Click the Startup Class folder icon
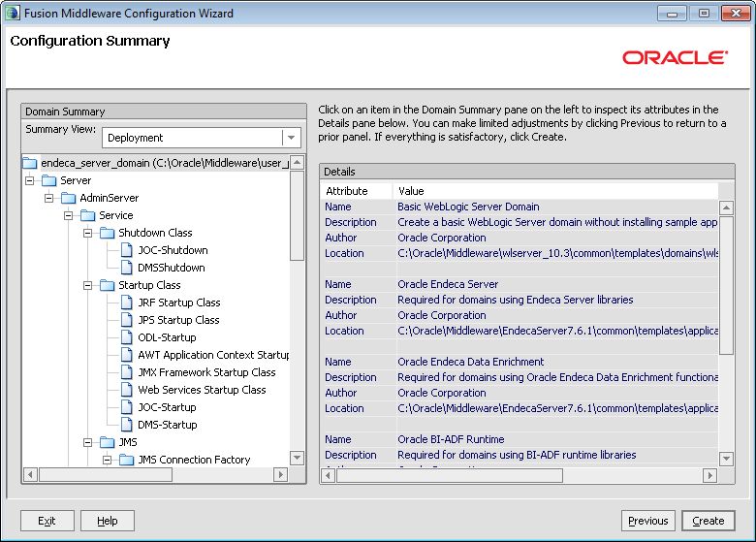This screenshot has height=542, width=756. [x=107, y=285]
